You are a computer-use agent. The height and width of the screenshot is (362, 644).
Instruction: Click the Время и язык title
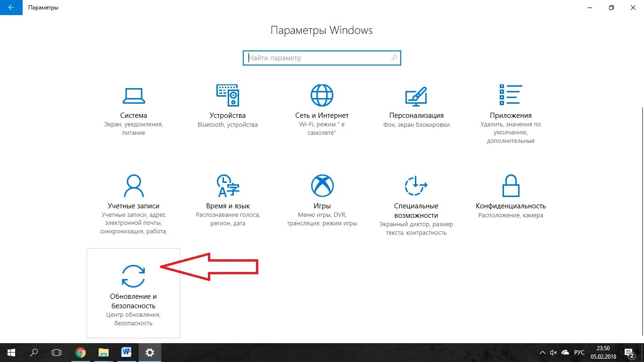point(228,206)
